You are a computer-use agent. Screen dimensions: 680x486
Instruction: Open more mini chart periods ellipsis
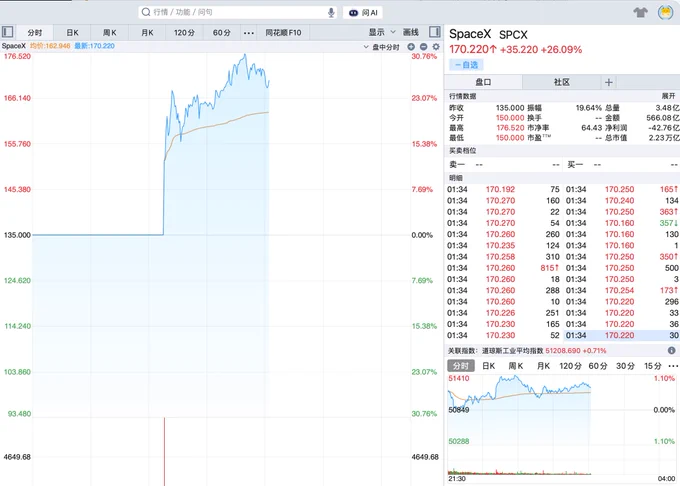pyautogui.click(x=673, y=366)
